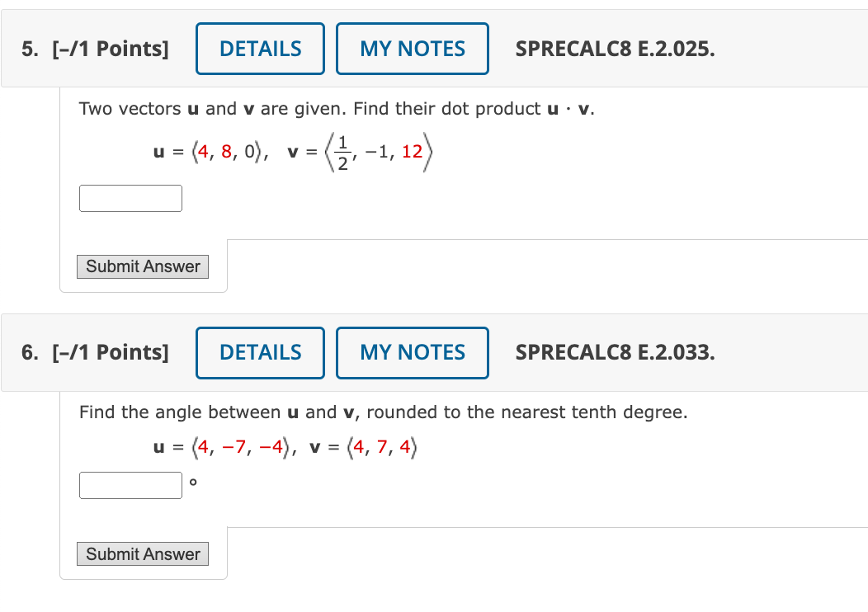Click the answer box for question 5
868x612 pixels.
[x=130, y=198]
